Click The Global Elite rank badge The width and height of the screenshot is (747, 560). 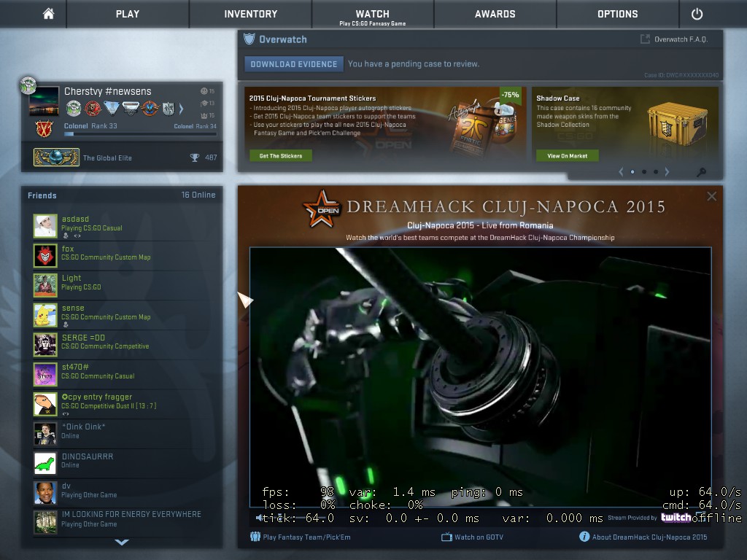coord(56,157)
